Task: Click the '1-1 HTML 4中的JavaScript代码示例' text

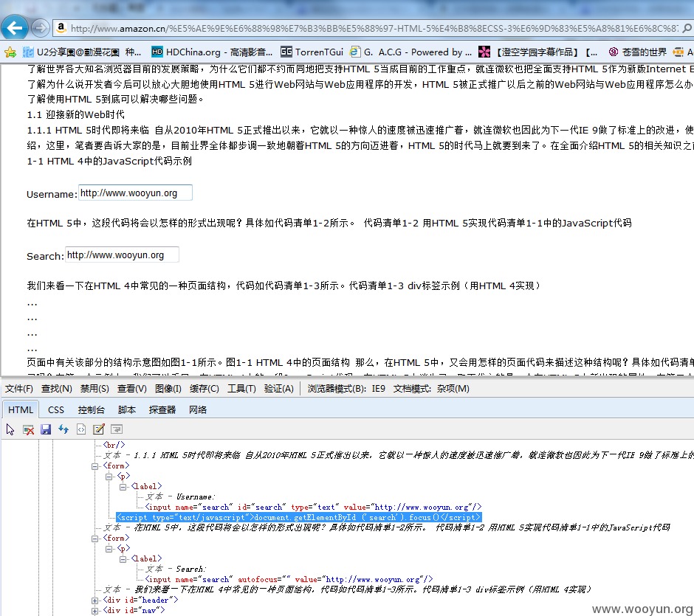Action: [x=109, y=161]
